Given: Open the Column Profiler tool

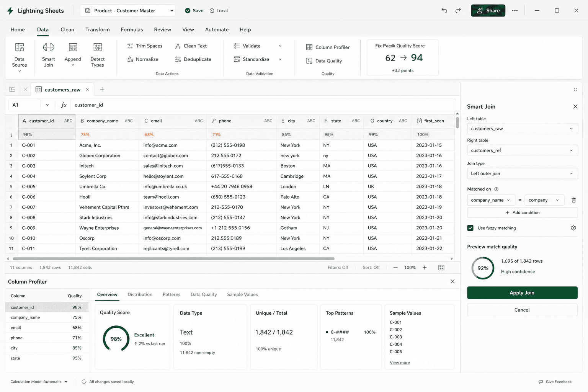Looking at the screenshot, I should pos(328,47).
